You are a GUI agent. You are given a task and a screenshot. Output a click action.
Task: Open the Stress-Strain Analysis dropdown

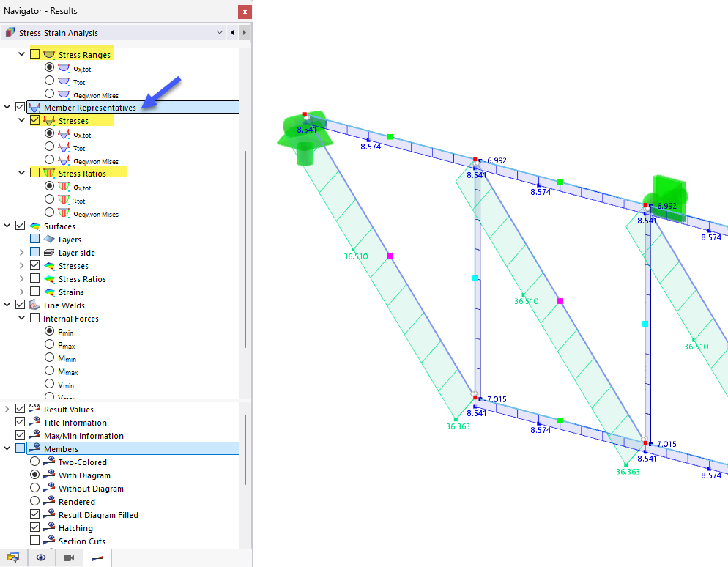coord(219,32)
